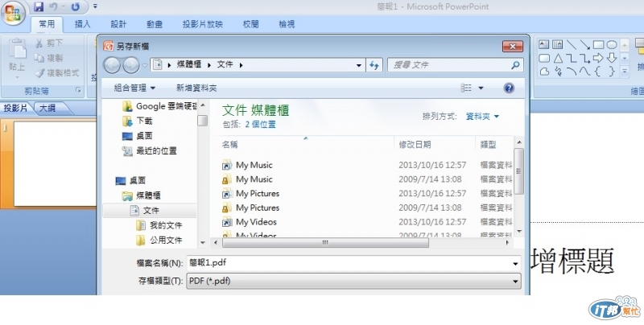The image size is (644, 325).
Task: Select the Elbow Connector shape
Action: (x=572, y=58)
